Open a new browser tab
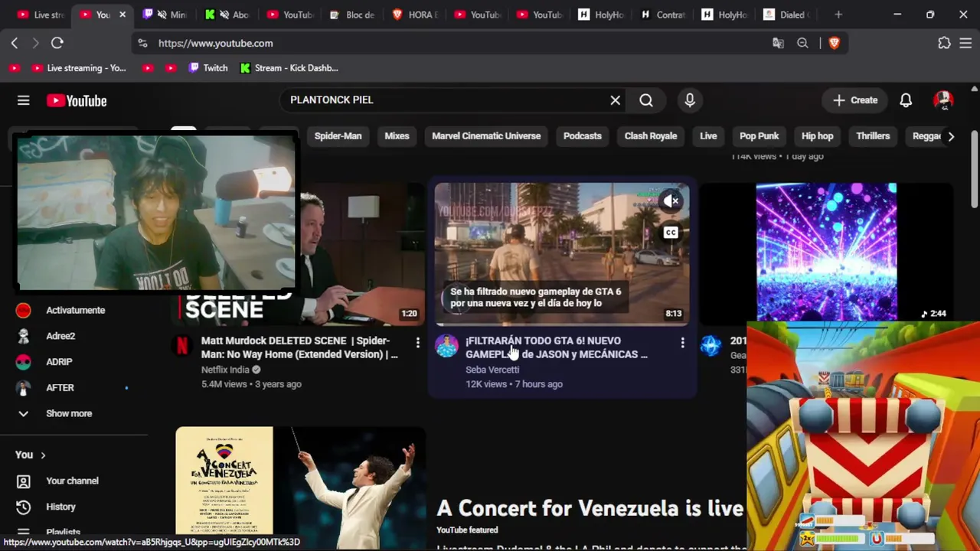 coord(838,15)
